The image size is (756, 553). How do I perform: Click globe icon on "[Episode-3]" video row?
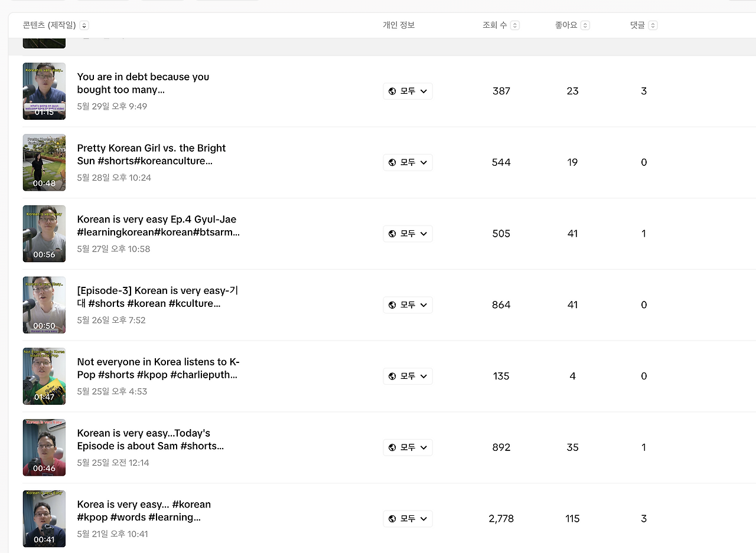click(x=392, y=305)
